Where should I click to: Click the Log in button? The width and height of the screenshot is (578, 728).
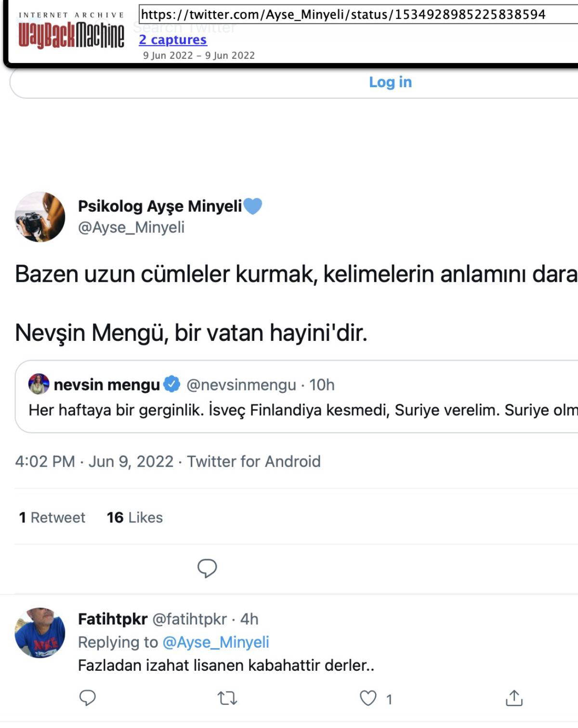coord(390,82)
